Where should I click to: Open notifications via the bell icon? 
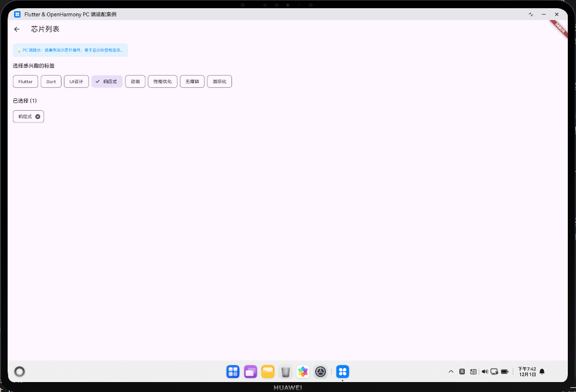[x=542, y=371]
